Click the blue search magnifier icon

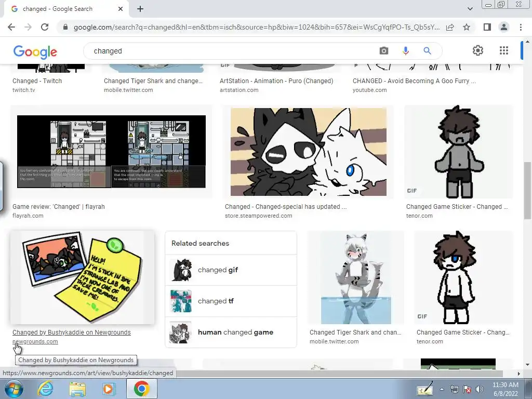427,51
